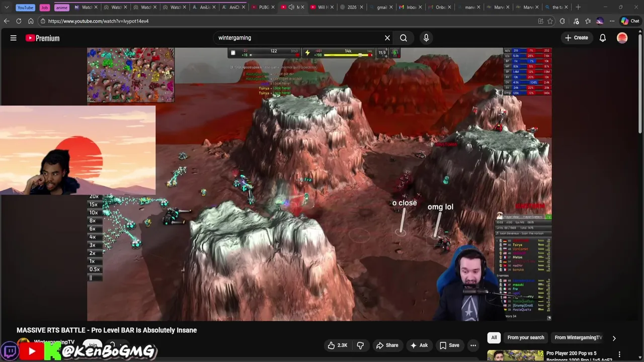Ask about this video
The width and height of the screenshot is (644, 362).
click(x=419, y=345)
